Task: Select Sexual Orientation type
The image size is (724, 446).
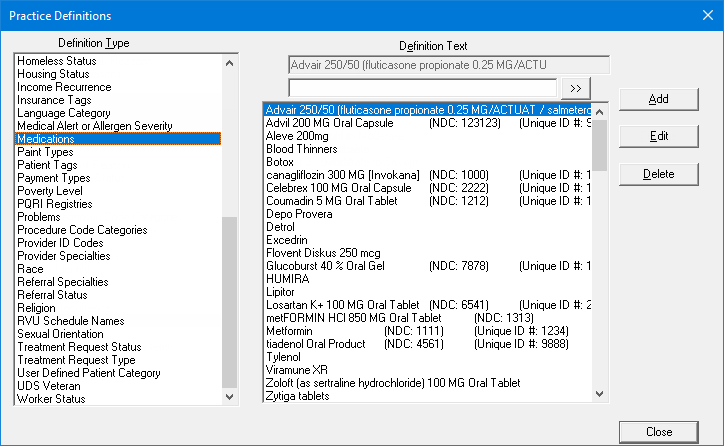Action: point(118,334)
